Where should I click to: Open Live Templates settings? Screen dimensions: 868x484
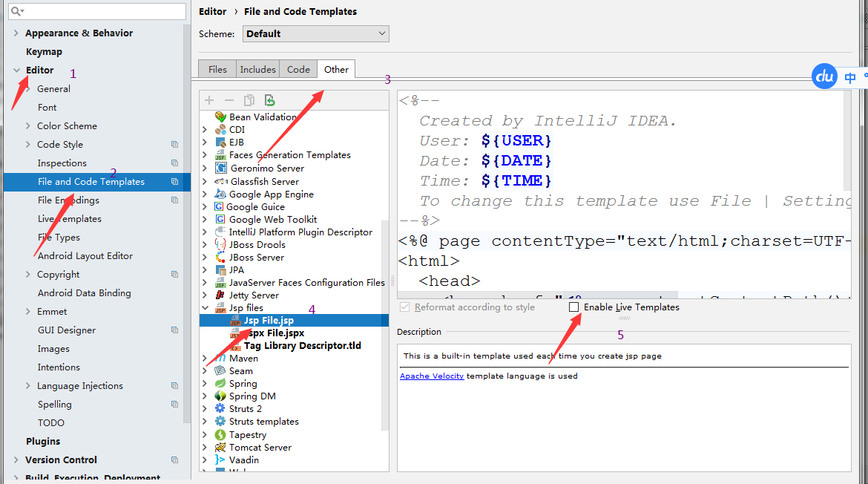(x=70, y=219)
